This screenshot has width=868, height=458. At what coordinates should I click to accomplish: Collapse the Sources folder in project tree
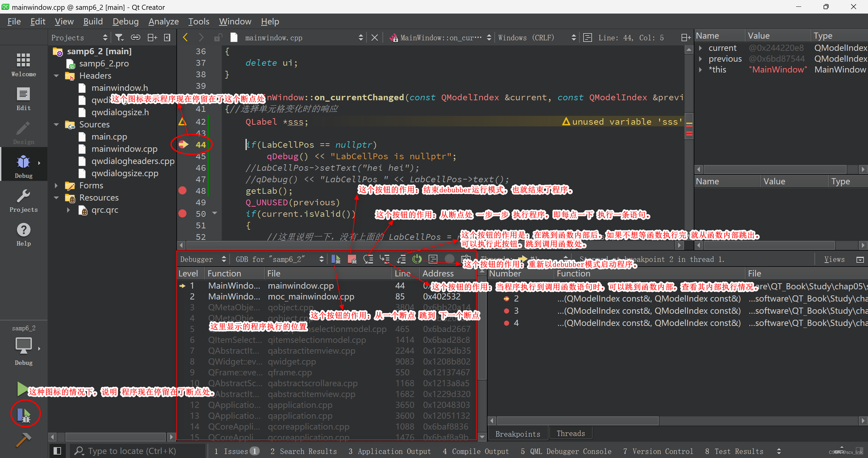(x=56, y=124)
